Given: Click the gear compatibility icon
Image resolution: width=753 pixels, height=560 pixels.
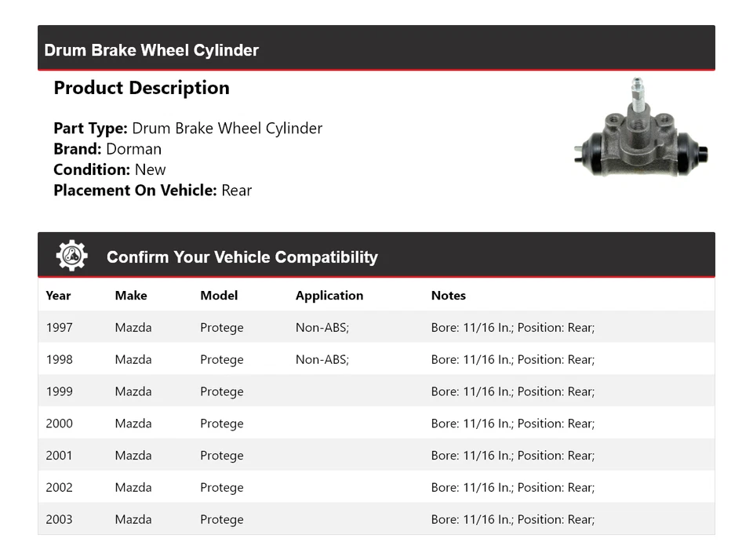Looking at the screenshot, I should (71, 256).
